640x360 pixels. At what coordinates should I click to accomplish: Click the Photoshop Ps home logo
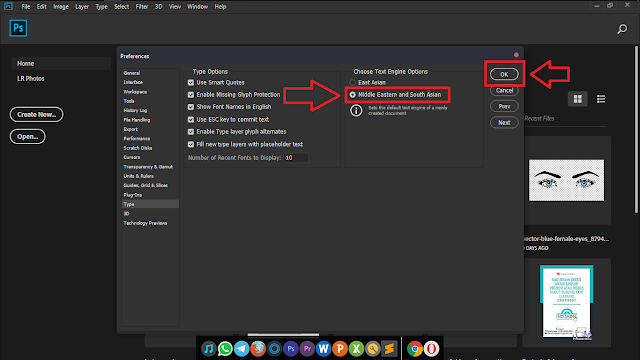pyautogui.click(x=18, y=28)
